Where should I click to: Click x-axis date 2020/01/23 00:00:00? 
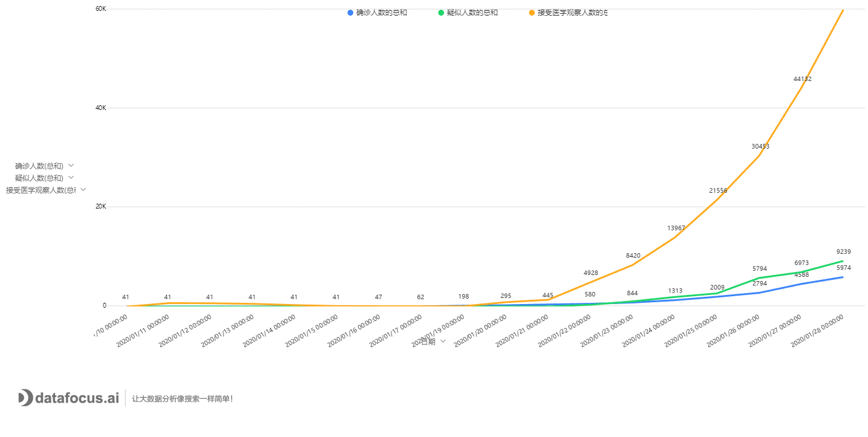[607, 330]
